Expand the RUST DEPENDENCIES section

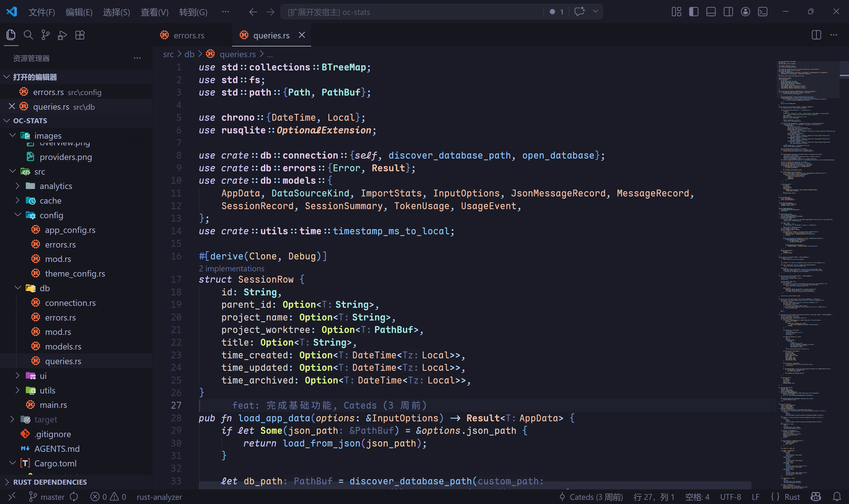(x=6, y=482)
